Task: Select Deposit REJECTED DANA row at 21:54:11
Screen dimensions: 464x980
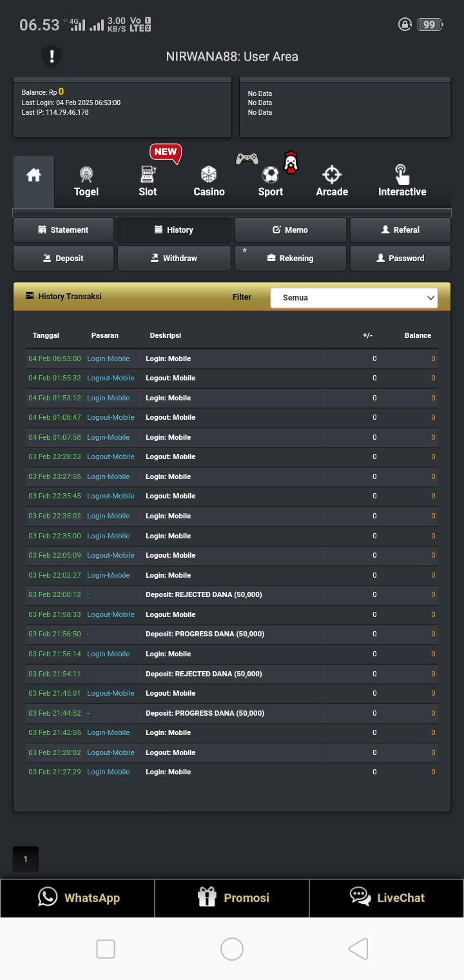Action: tap(232, 674)
